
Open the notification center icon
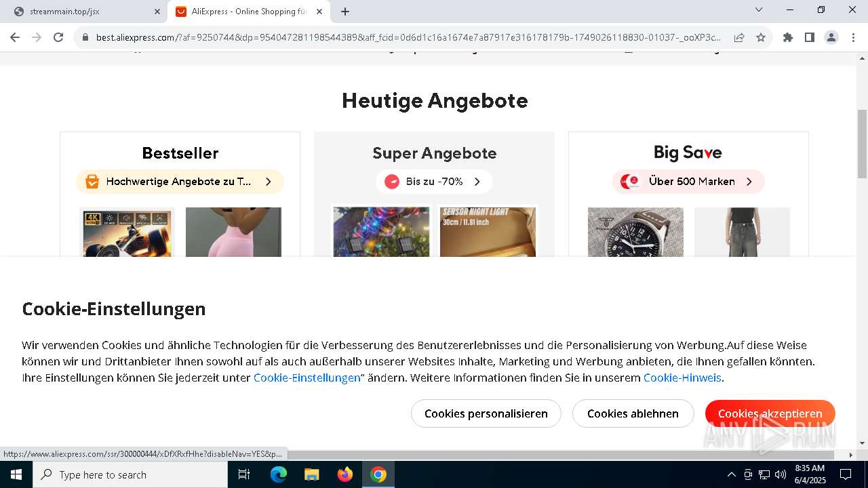pyautogui.click(x=846, y=474)
